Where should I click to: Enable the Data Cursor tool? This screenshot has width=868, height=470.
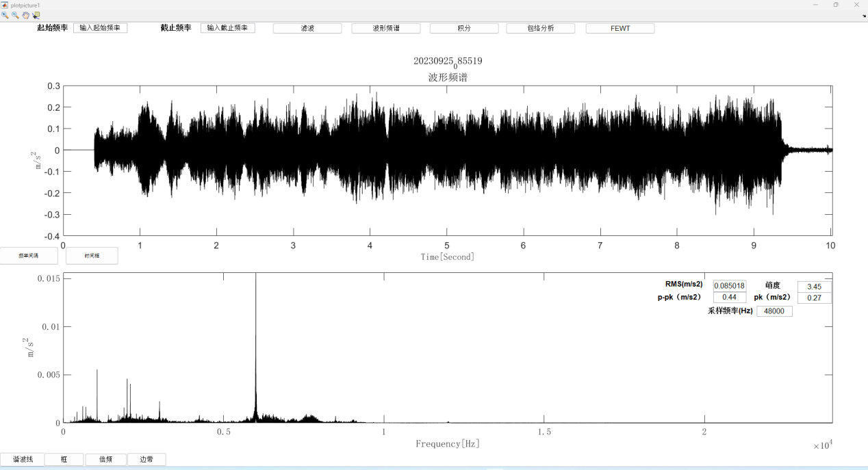click(36, 15)
